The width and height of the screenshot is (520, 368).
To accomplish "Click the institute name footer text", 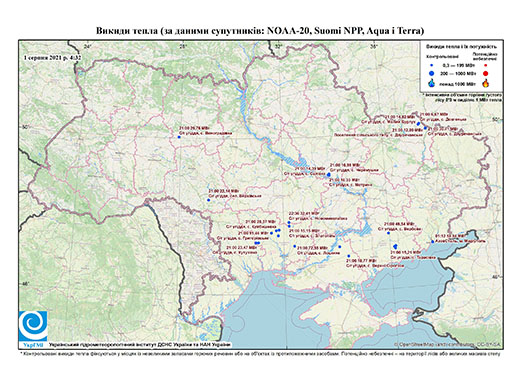I will tap(140, 345).
